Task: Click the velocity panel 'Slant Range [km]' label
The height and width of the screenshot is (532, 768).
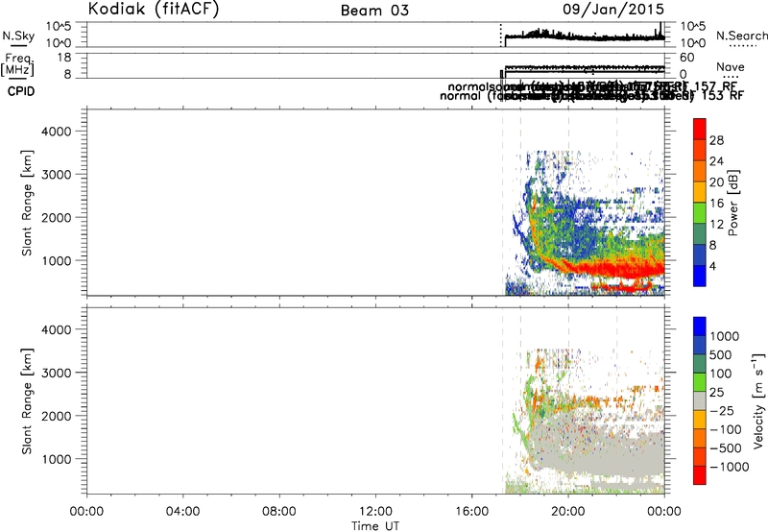Action: click(x=27, y=401)
